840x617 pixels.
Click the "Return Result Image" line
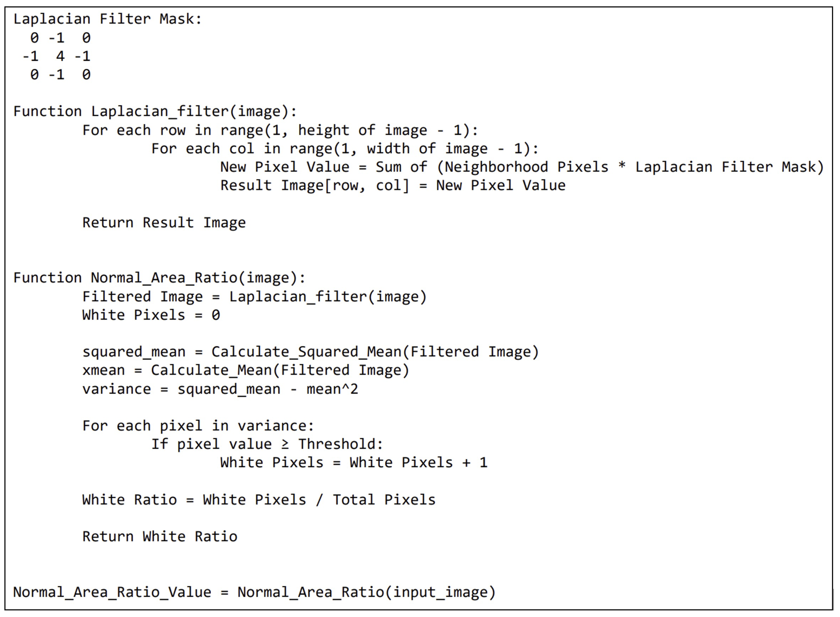(x=164, y=223)
